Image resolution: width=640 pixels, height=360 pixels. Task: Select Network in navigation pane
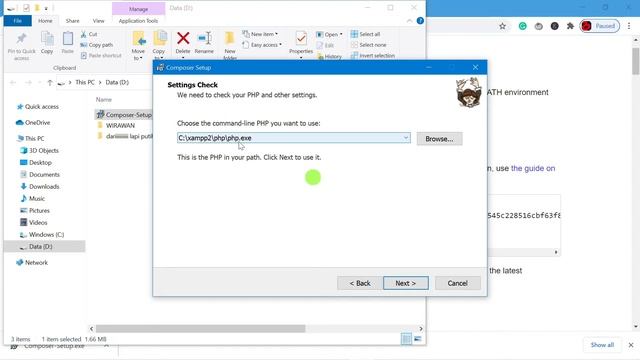point(32,263)
